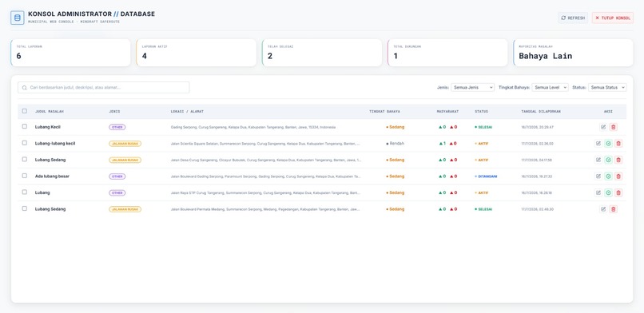Edit the Lubang-lubang kecil report
This screenshot has height=313, width=644.
[598, 144]
